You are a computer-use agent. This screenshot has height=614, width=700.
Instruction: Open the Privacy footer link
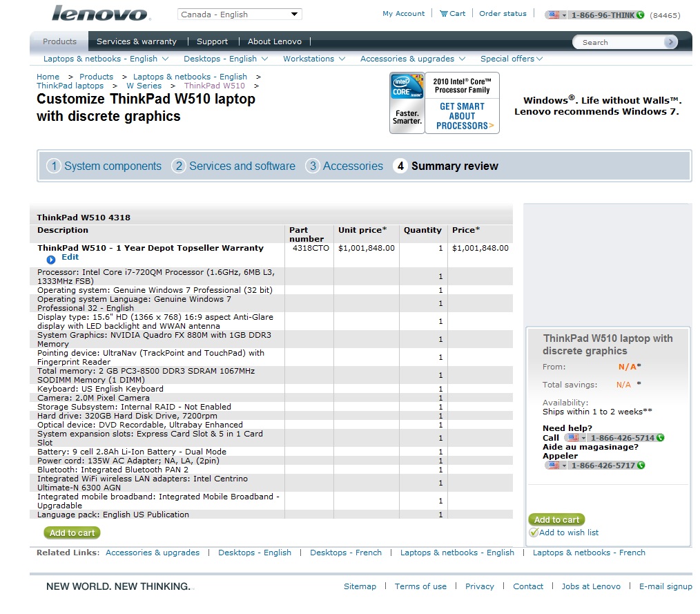tap(480, 586)
